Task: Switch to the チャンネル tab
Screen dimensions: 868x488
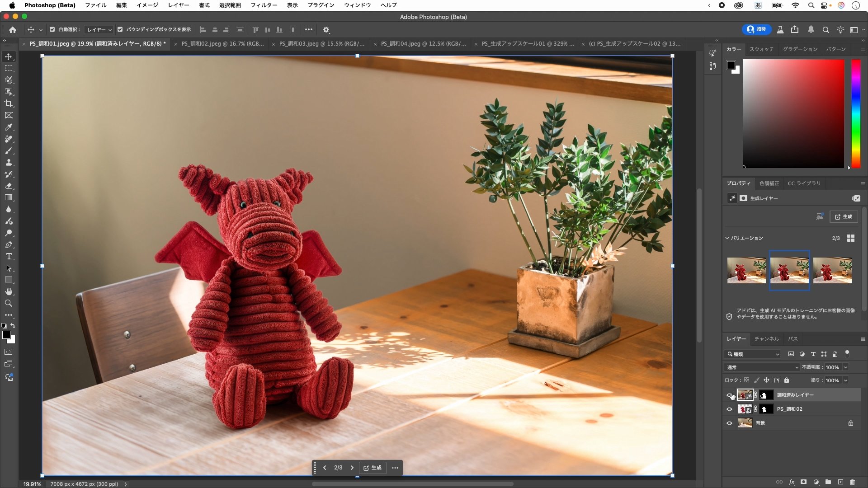Action: [x=766, y=339]
